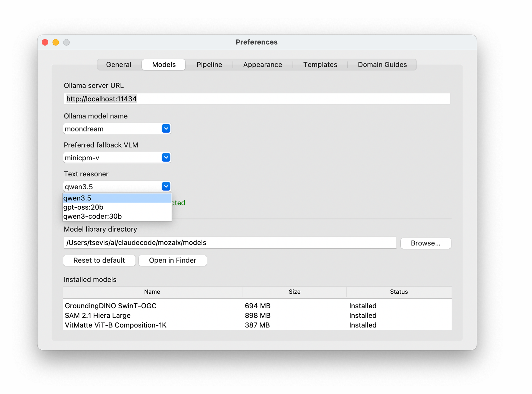
Task: Switch to the Appearance tab
Action: pos(262,64)
